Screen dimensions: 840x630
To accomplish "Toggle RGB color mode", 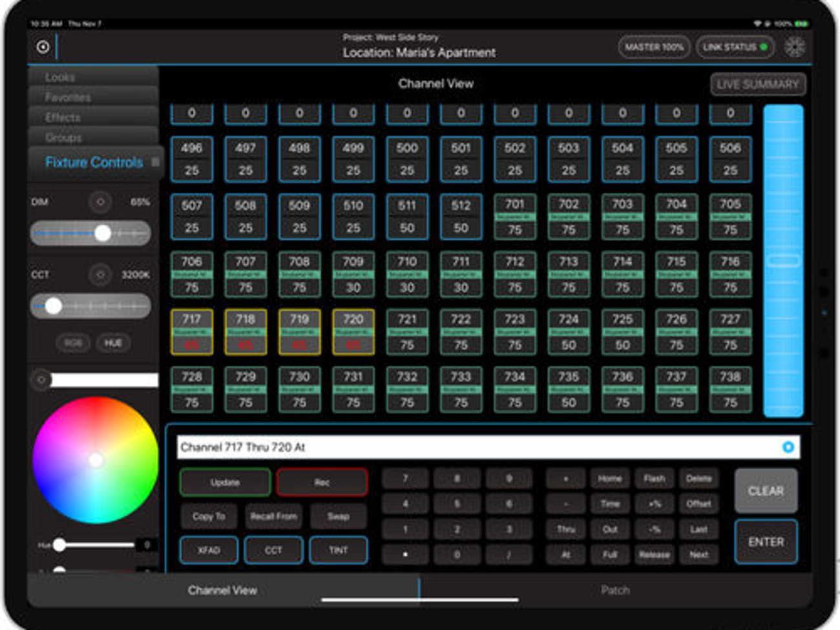I will 73,343.
